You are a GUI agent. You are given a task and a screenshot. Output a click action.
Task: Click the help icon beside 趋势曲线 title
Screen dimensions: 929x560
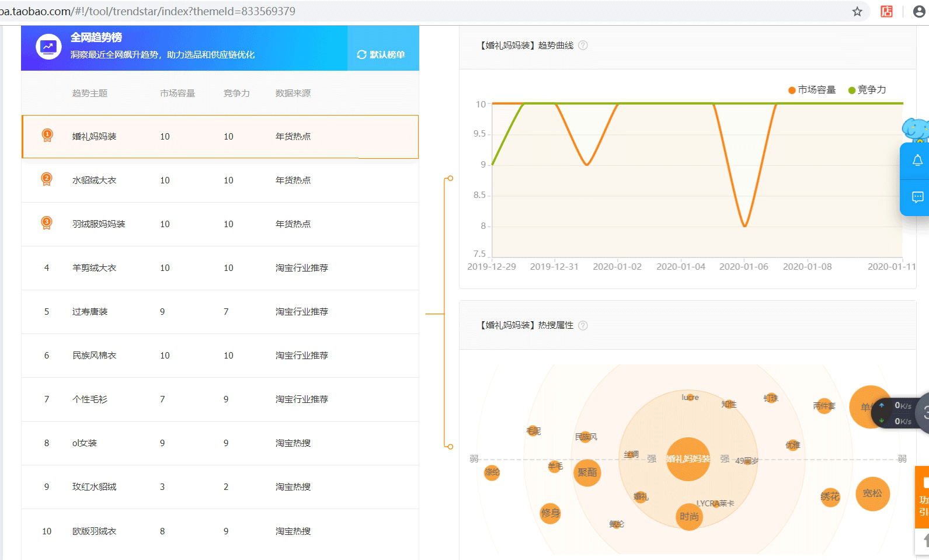click(x=583, y=46)
